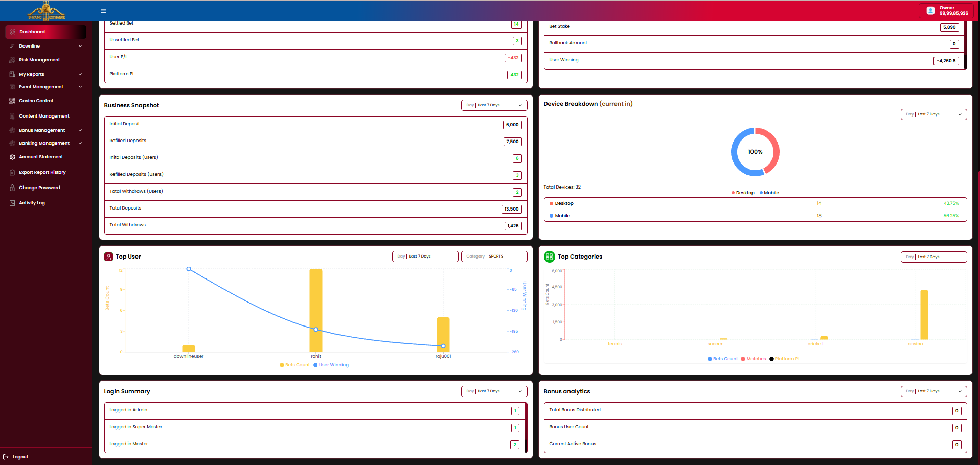Click the Shyamji Exchange logo
Image resolution: width=980 pixels, height=465 pixels.
click(x=46, y=11)
